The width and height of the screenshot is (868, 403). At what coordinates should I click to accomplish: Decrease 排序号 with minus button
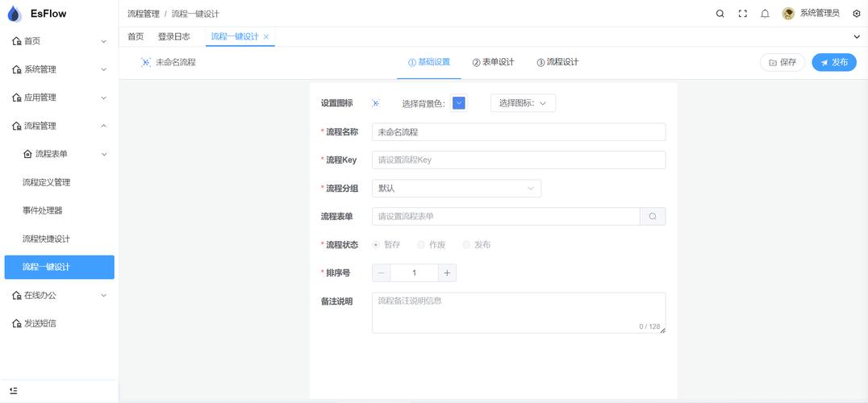[381, 273]
